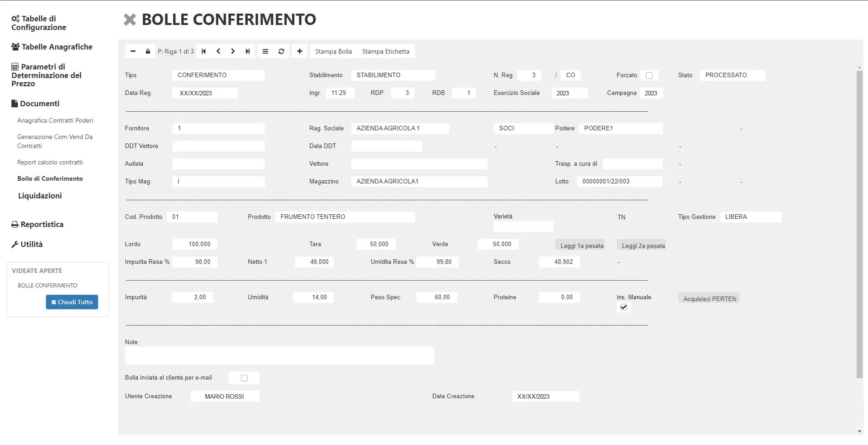Open Reportistica menu

coord(37,224)
